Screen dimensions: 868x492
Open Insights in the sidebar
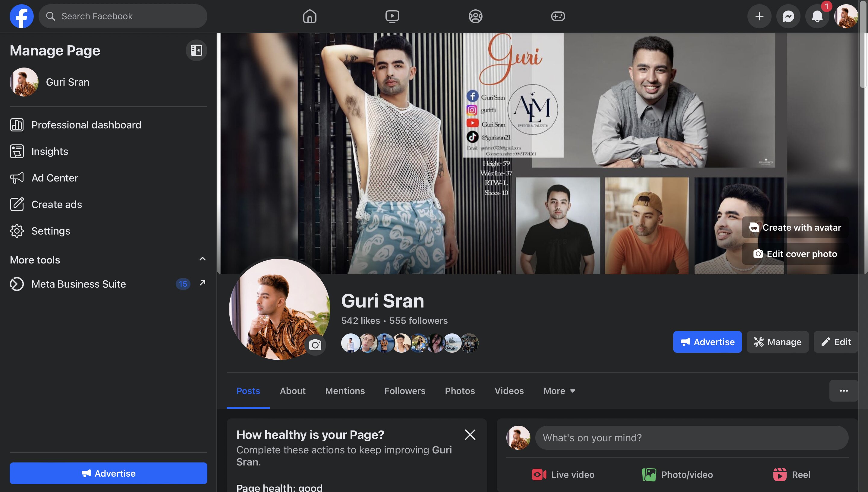tap(108, 151)
